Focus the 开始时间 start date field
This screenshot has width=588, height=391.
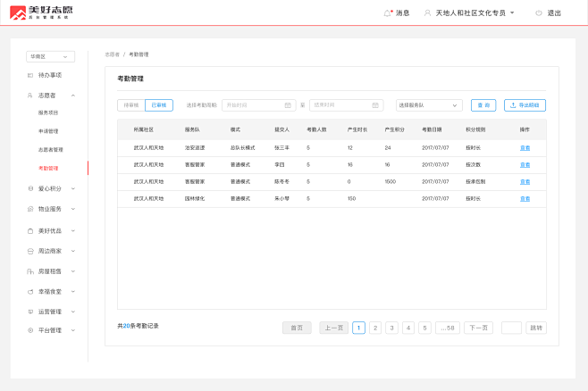(x=259, y=105)
